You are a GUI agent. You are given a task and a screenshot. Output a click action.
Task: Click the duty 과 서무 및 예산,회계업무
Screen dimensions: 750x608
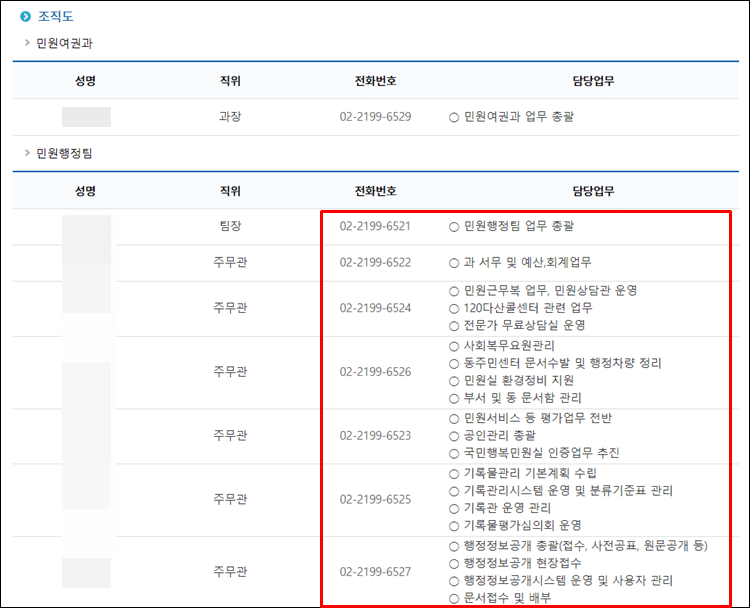(x=528, y=263)
